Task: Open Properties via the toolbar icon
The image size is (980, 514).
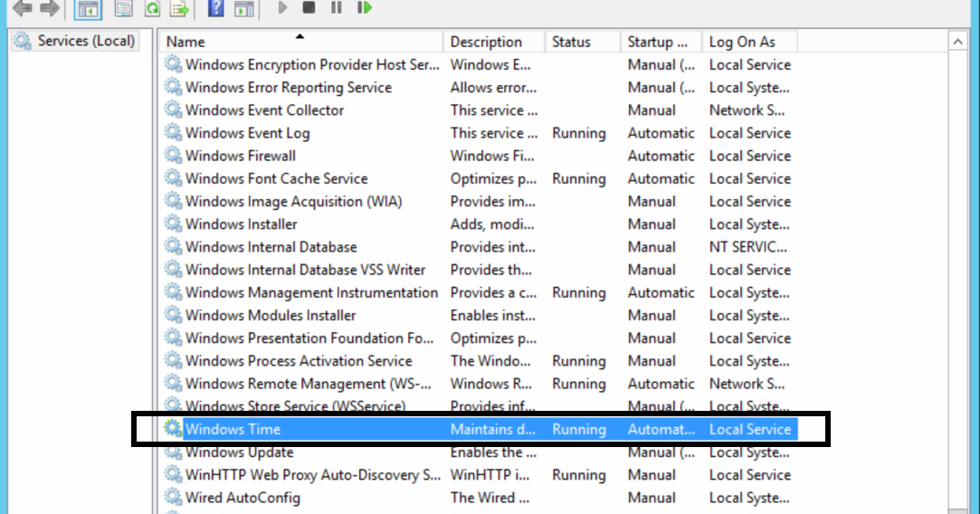Action: coord(124,8)
